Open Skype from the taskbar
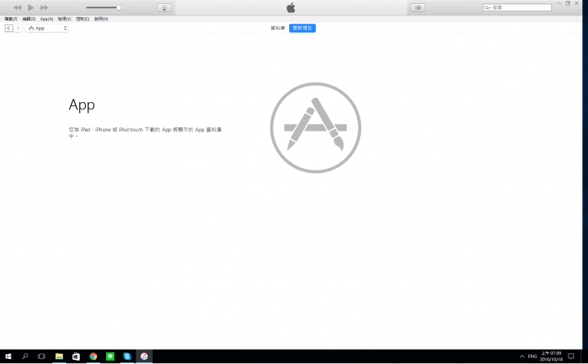 127,357
